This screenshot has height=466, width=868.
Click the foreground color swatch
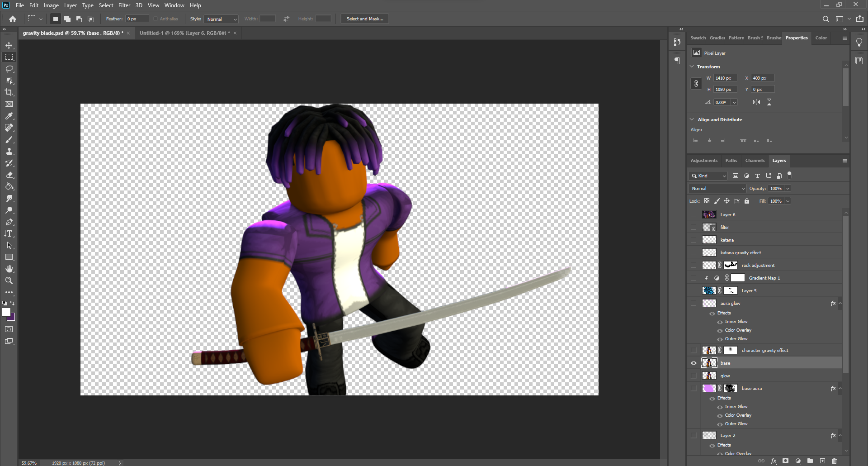click(7, 313)
